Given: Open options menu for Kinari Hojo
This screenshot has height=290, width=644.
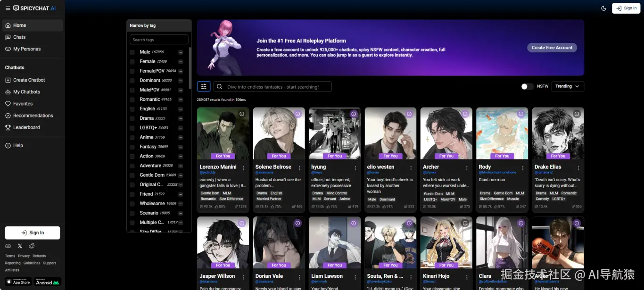Looking at the screenshot, I should coord(467,277).
